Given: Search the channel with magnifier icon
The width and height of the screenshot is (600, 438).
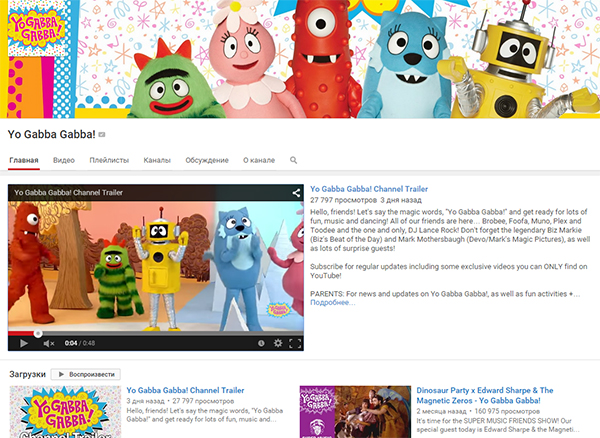Looking at the screenshot, I should (x=294, y=160).
